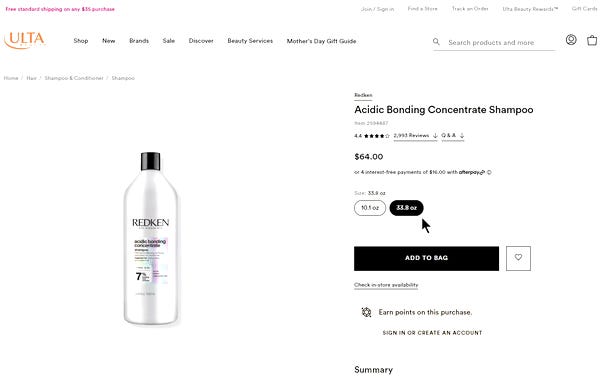Viewport: 600px width, 388px height.
Task: Click the Redken shampoo product image
Action: click(151, 238)
